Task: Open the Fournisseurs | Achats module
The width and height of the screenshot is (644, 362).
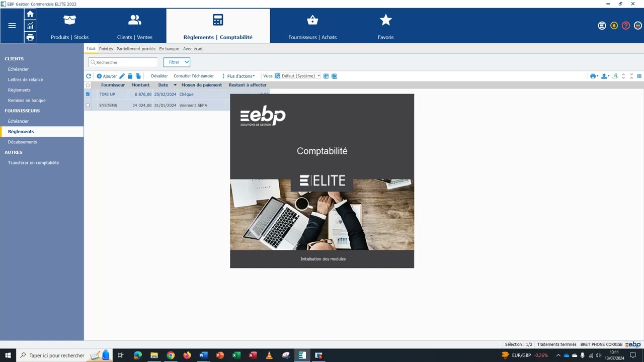Action: click(312, 26)
